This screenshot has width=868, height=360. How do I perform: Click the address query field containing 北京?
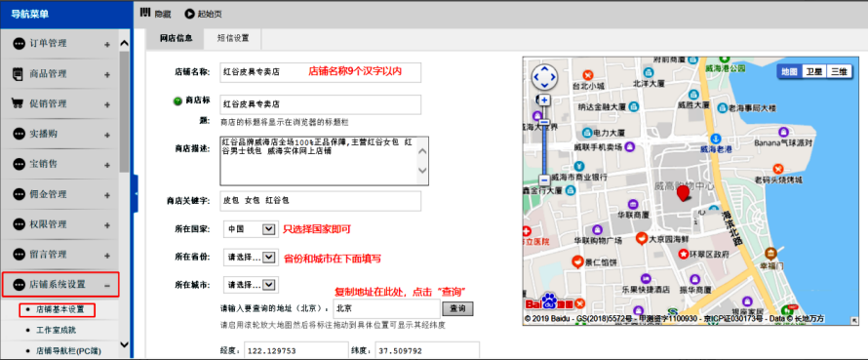click(386, 308)
